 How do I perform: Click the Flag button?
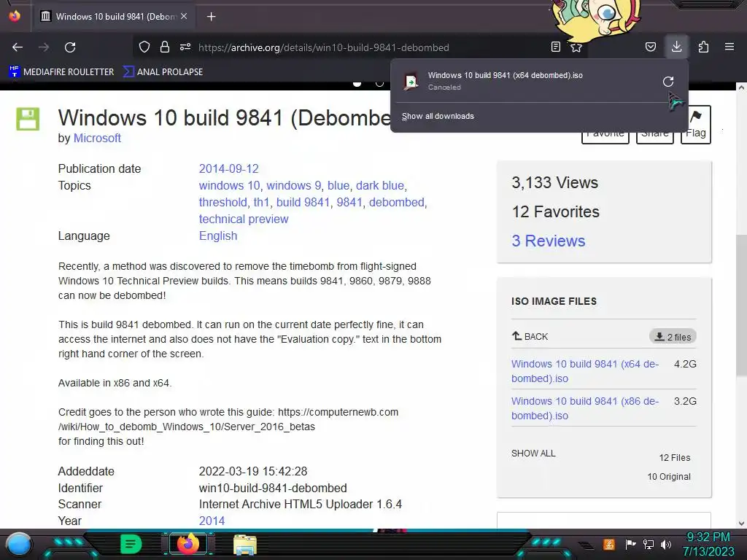click(x=695, y=124)
